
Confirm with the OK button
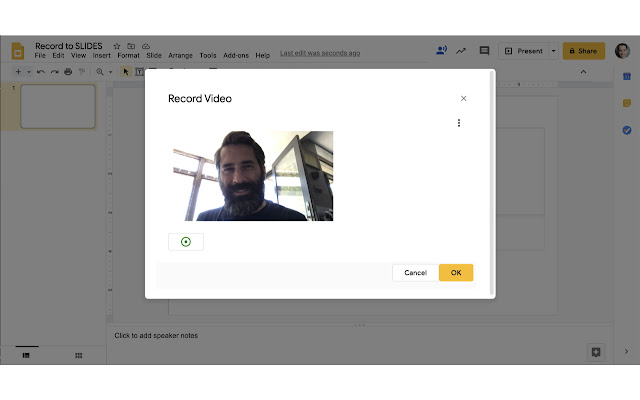point(456,273)
